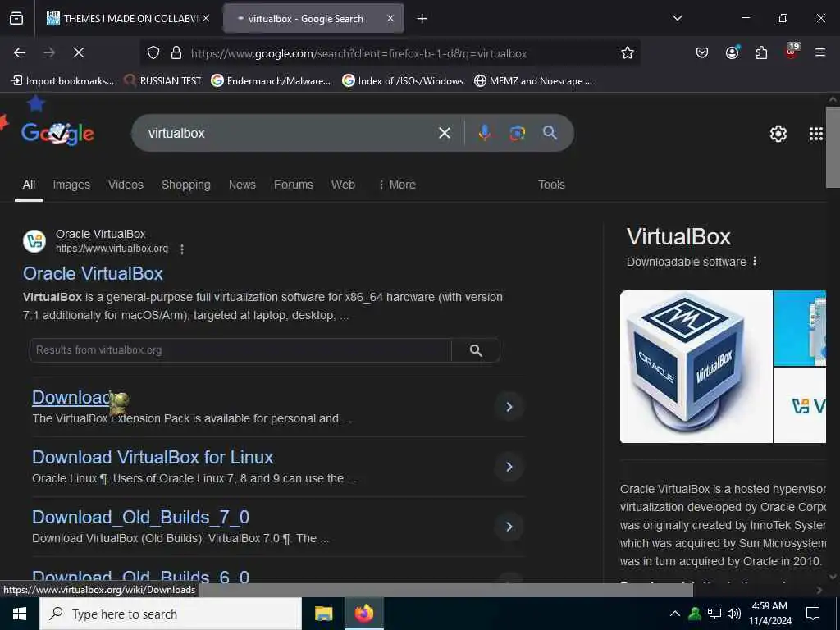Save page to Pocket
Screen dimensions: 840x630
click(702, 52)
